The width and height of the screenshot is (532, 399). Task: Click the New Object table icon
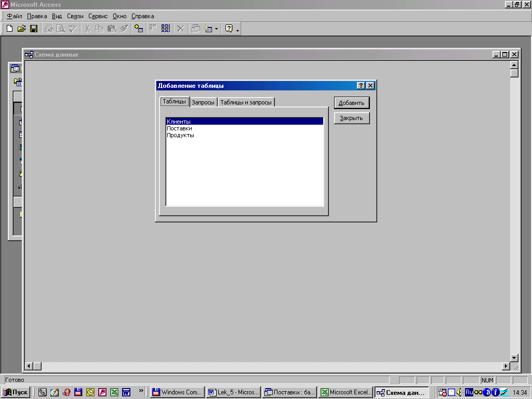coord(208,29)
